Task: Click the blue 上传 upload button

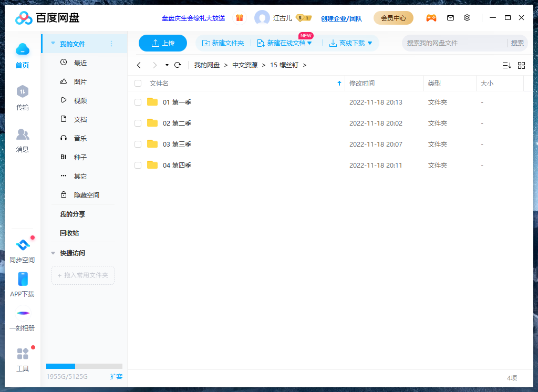Action: (x=163, y=43)
